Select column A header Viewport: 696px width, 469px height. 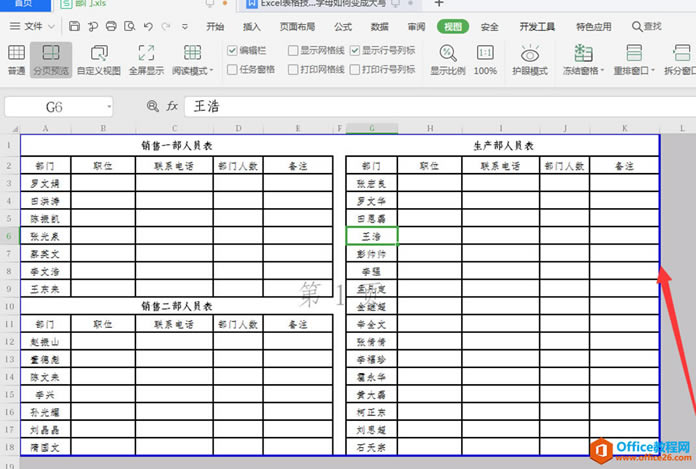(x=45, y=128)
